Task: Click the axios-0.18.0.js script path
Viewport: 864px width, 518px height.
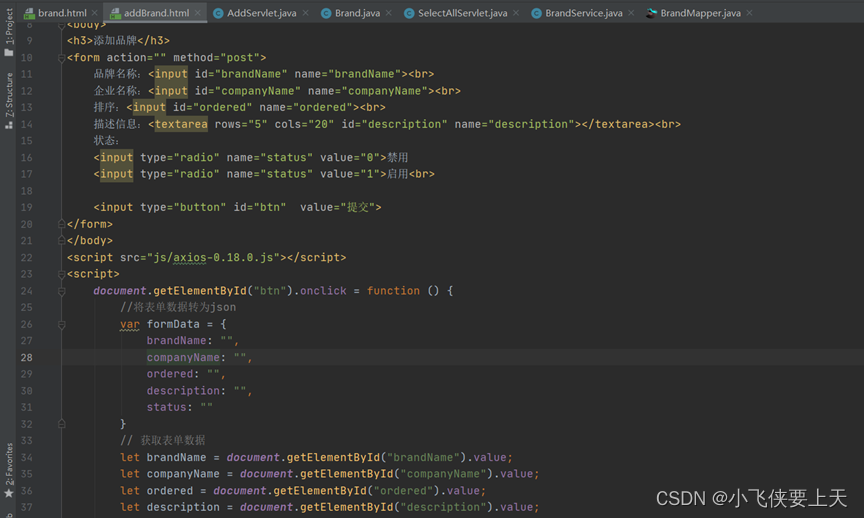Action: 215,257
